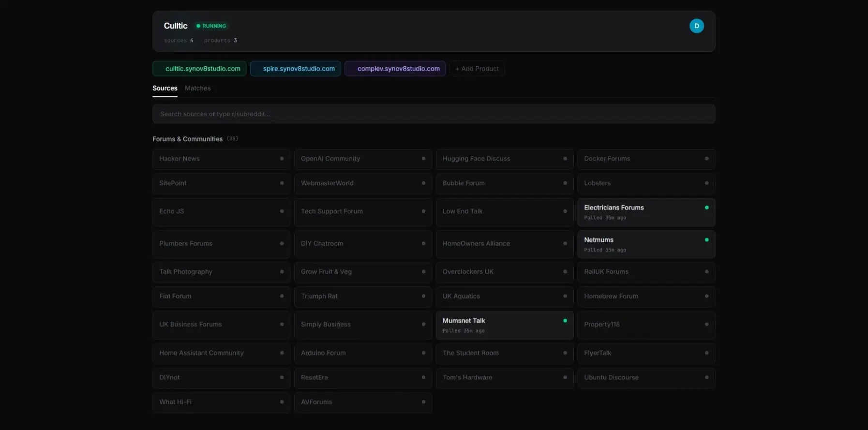
Task: Enable the Hugging Face Discuss source
Action: [505, 159]
